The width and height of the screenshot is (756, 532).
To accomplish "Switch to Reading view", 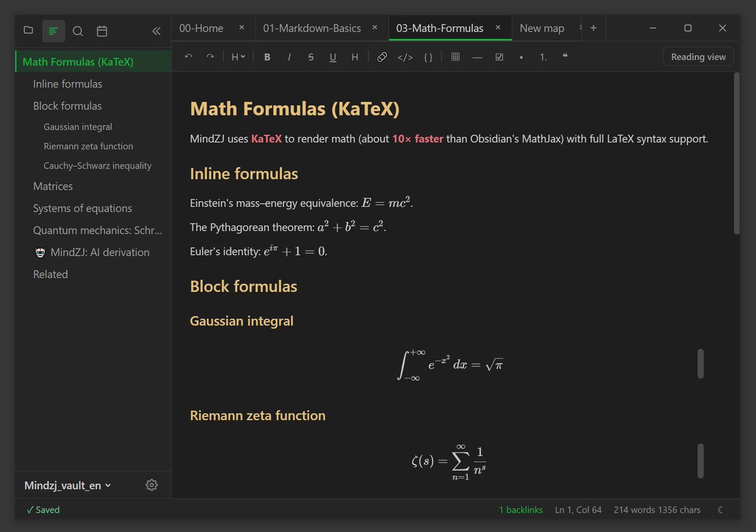I will pos(698,57).
